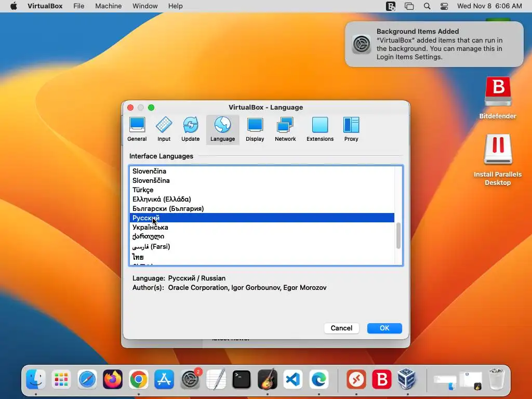This screenshot has width=532, height=399.
Task: Launch Firefox from the Dock
Action: pyautogui.click(x=113, y=379)
